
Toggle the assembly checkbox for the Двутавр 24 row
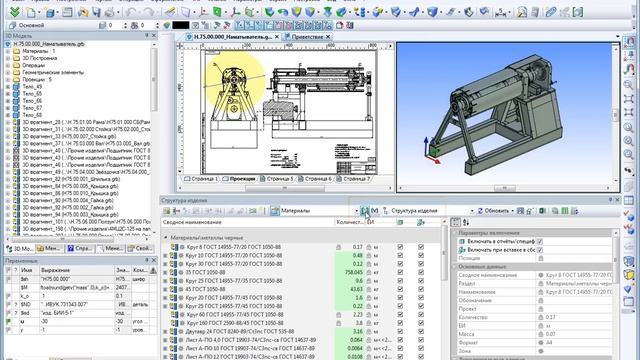[x=421, y=331]
